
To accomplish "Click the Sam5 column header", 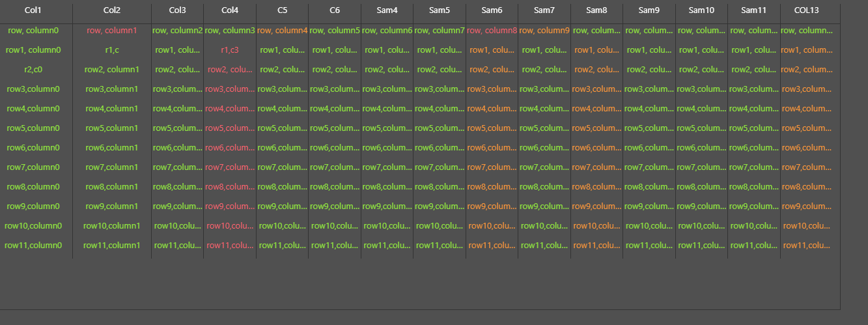I will (x=440, y=10).
